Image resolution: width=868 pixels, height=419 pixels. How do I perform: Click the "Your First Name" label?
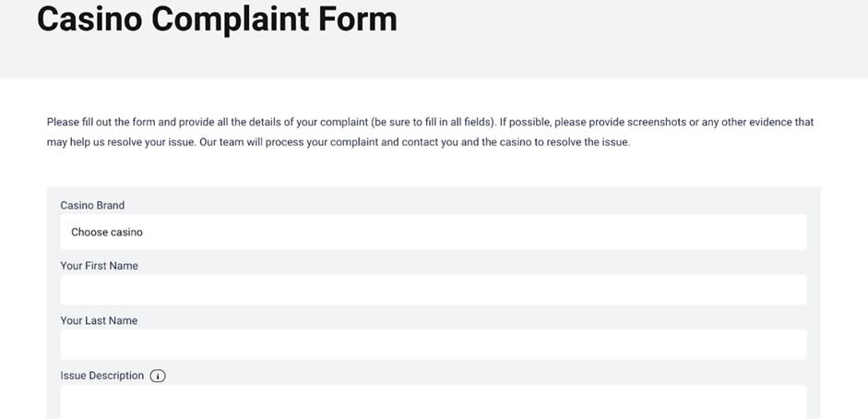(x=99, y=266)
